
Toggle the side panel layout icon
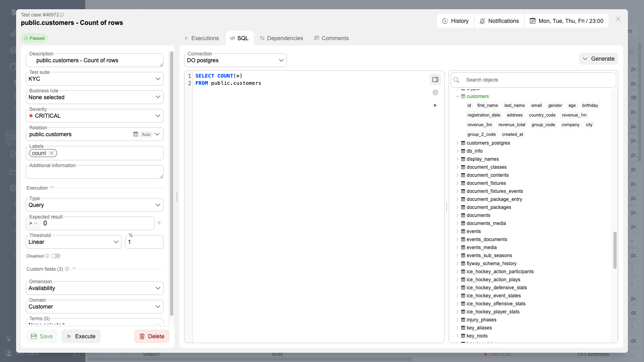click(435, 80)
